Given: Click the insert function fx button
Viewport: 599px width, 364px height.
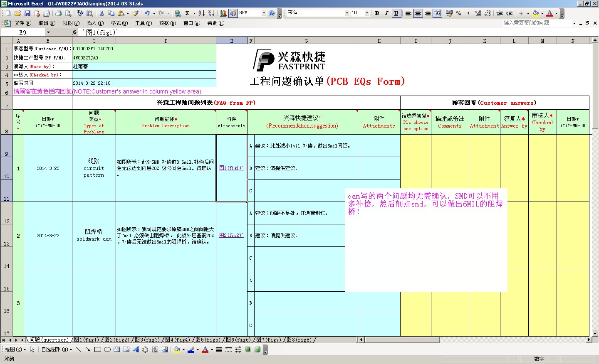Looking at the screenshot, I should [x=74, y=32].
